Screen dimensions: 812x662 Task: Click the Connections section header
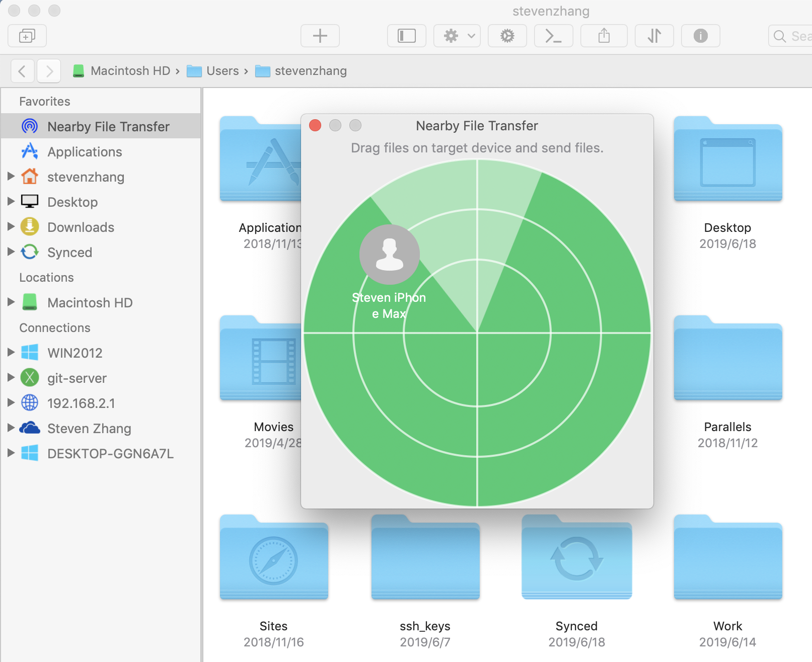55,327
